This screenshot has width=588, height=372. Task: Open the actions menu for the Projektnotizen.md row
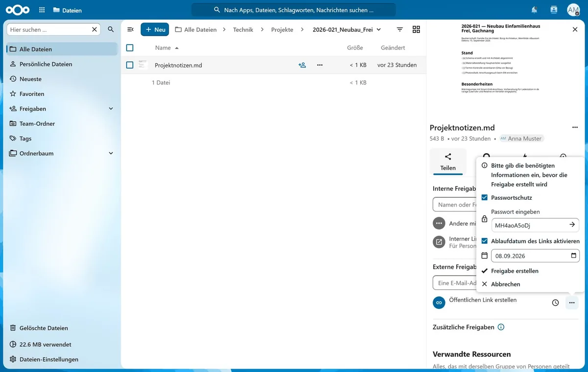click(320, 65)
